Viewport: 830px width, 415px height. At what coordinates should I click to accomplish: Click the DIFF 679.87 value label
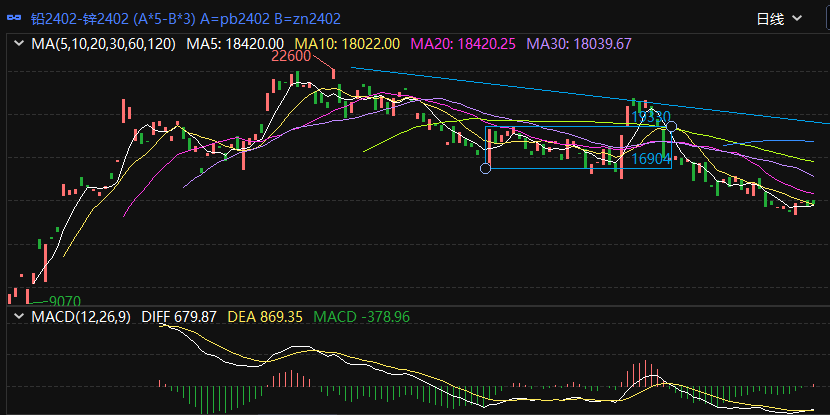(179, 316)
